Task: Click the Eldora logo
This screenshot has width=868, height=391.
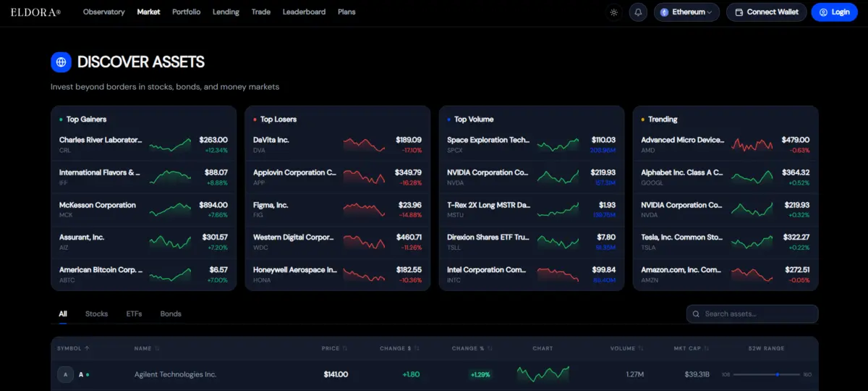Action: [x=36, y=12]
